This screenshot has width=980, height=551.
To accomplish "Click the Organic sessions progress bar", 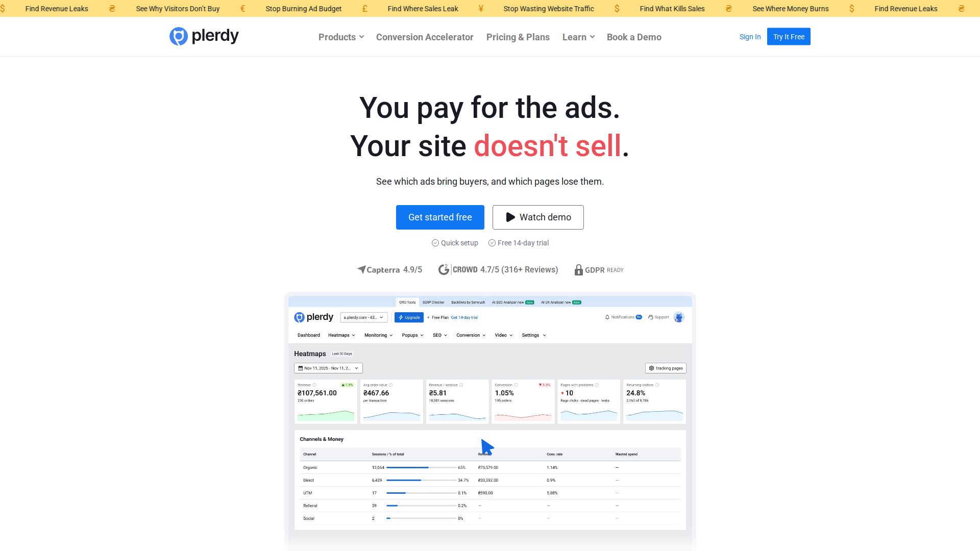I will [421, 467].
